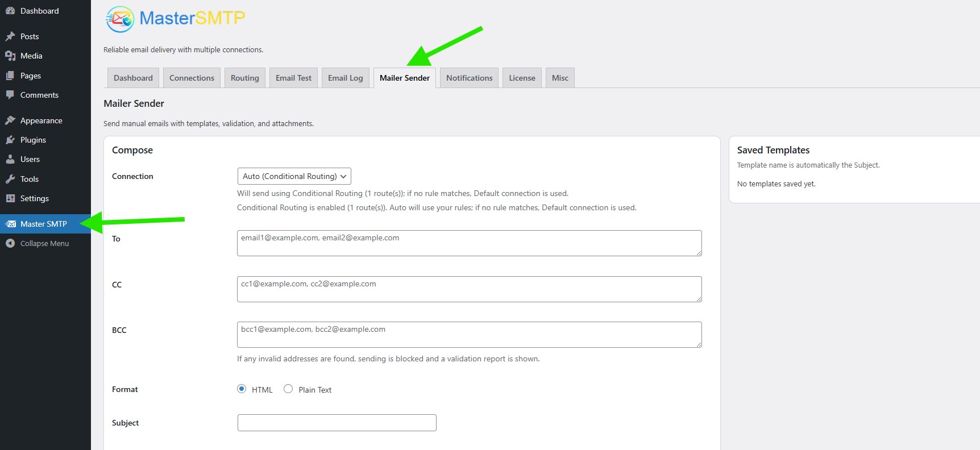Open the Connection dropdown
This screenshot has width=980, height=450.
click(x=294, y=176)
